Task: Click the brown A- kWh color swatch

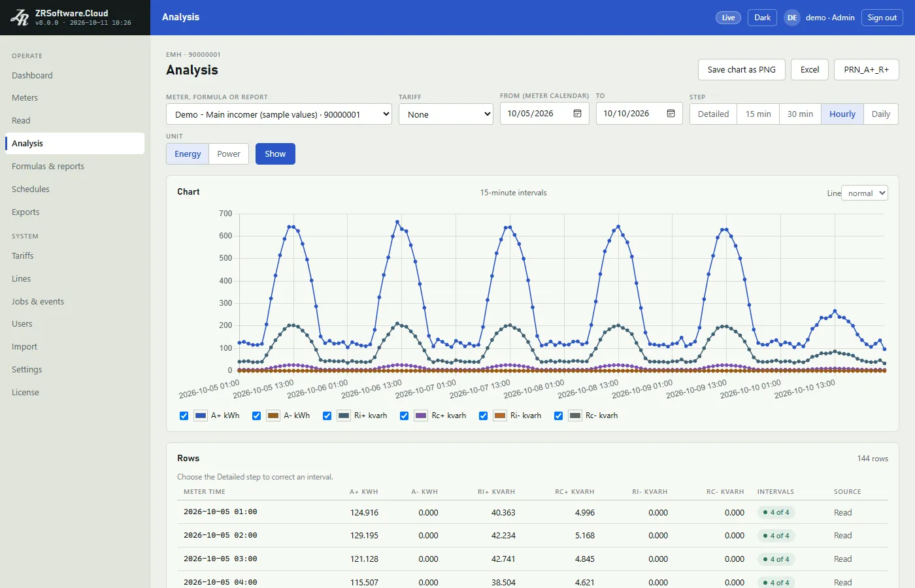Action: (x=273, y=416)
